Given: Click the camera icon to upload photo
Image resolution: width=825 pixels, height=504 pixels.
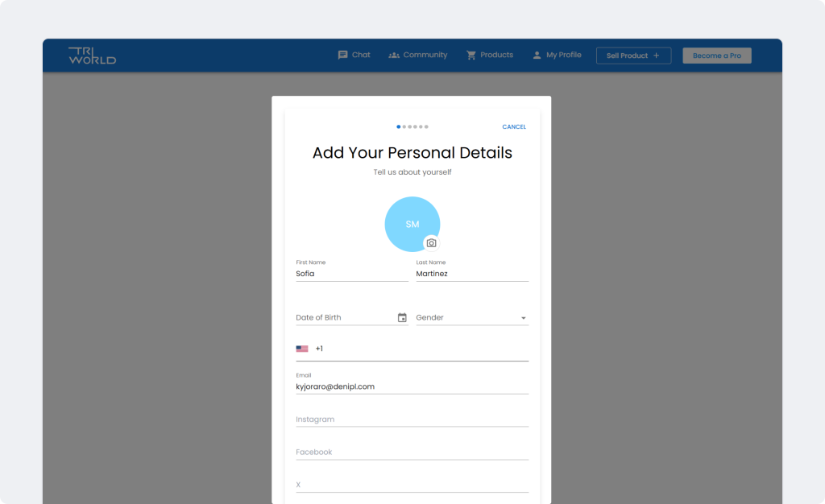Looking at the screenshot, I should tap(431, 243).
